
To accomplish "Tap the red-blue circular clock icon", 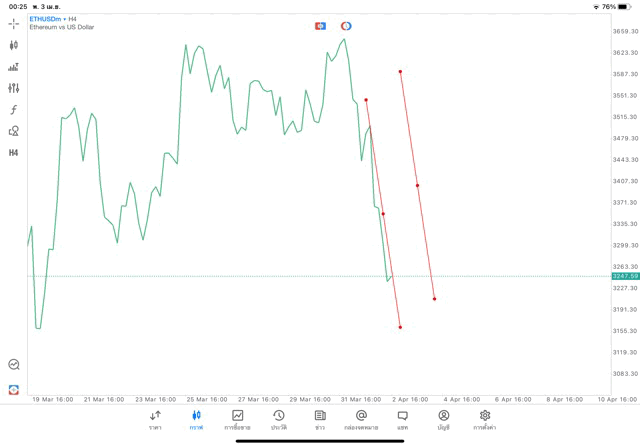I will (346, 26).
